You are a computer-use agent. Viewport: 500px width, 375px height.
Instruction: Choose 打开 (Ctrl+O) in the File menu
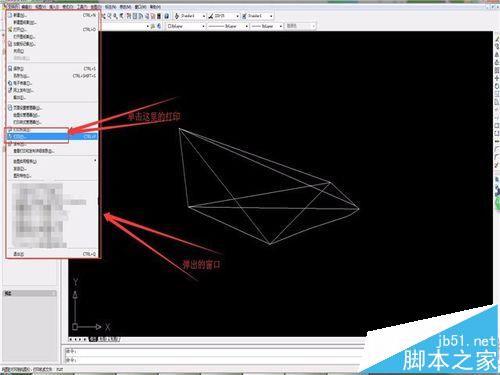point(52,30)
